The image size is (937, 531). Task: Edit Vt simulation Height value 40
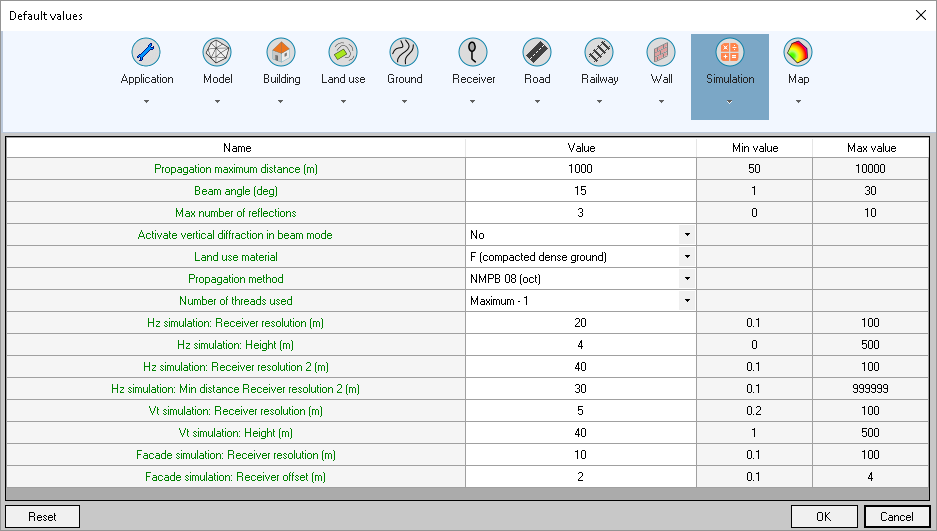[580, 433]
